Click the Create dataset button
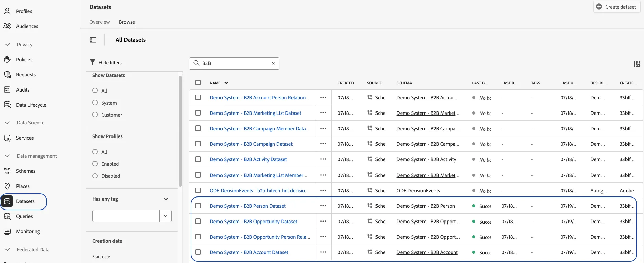Screen dimensions: 644x263 [x=617, y=7]
